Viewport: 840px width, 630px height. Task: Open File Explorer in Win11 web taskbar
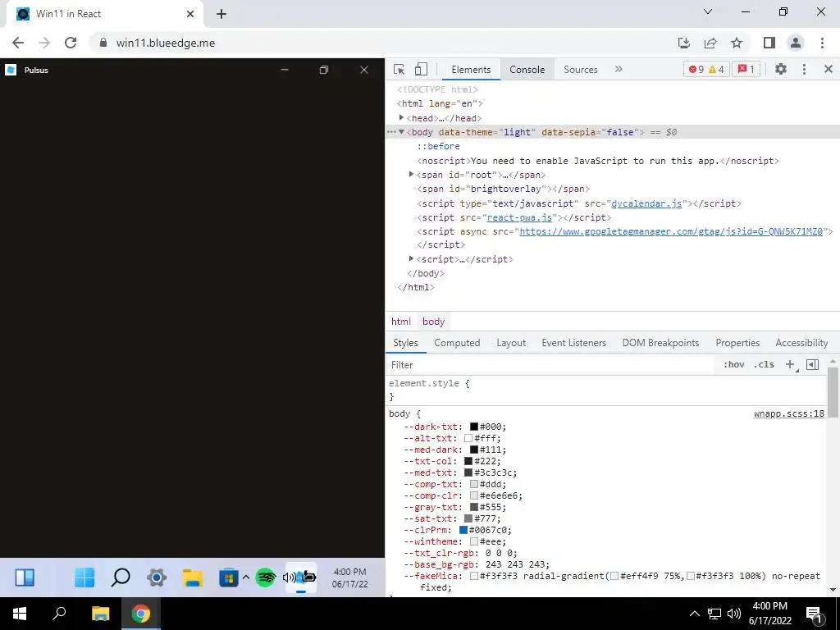pos(192,577)
